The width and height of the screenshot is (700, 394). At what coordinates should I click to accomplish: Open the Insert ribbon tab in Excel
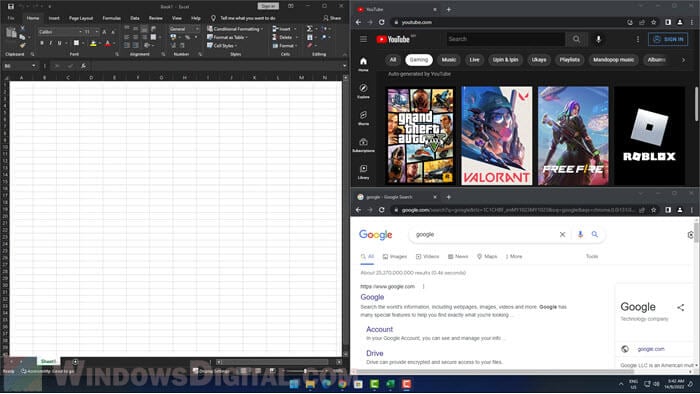54,18
